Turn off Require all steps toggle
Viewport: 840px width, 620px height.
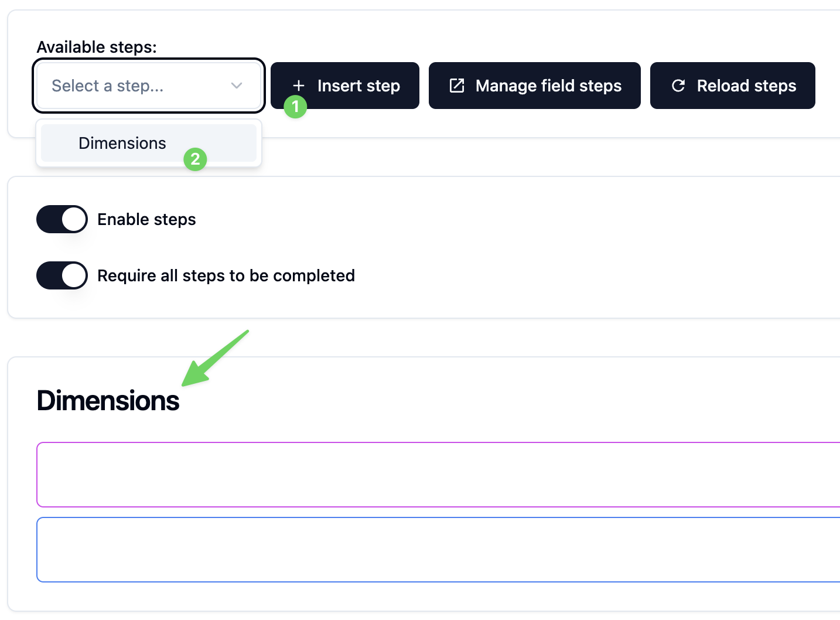(62, 275)
